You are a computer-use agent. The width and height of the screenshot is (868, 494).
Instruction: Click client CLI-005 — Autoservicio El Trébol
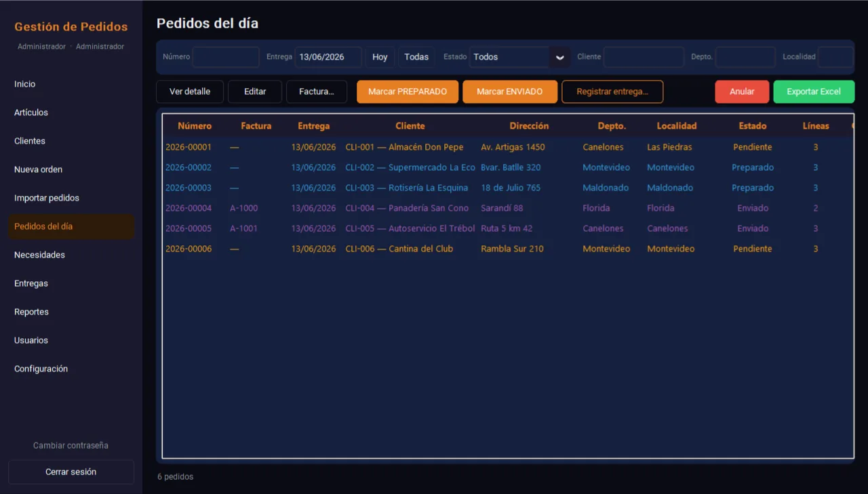coord(410,228)
